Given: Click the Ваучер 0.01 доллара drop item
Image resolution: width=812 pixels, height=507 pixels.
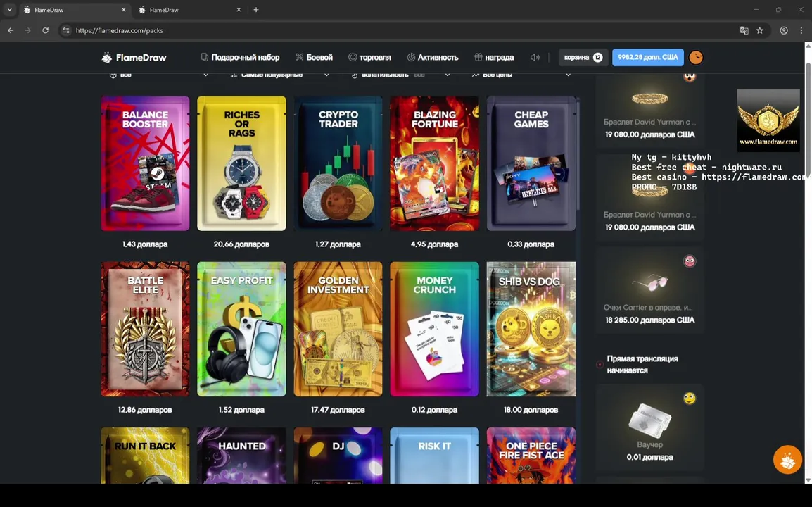Looking at the screenshot, I should pos(650,428).
